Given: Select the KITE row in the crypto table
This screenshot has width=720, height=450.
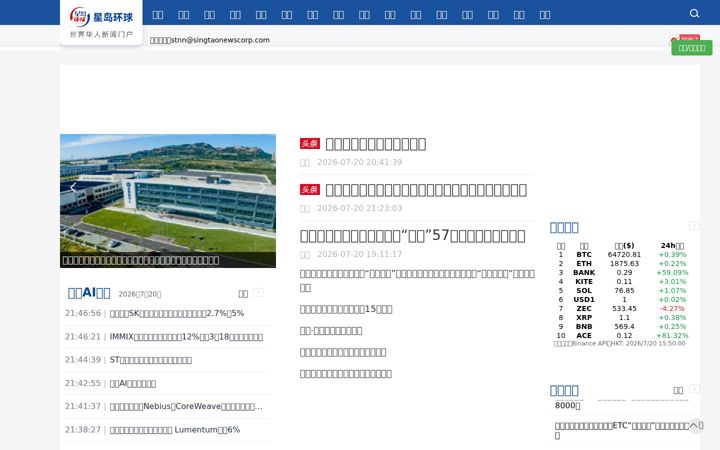Looking at the screenshot, I should (x=622, y=281).
